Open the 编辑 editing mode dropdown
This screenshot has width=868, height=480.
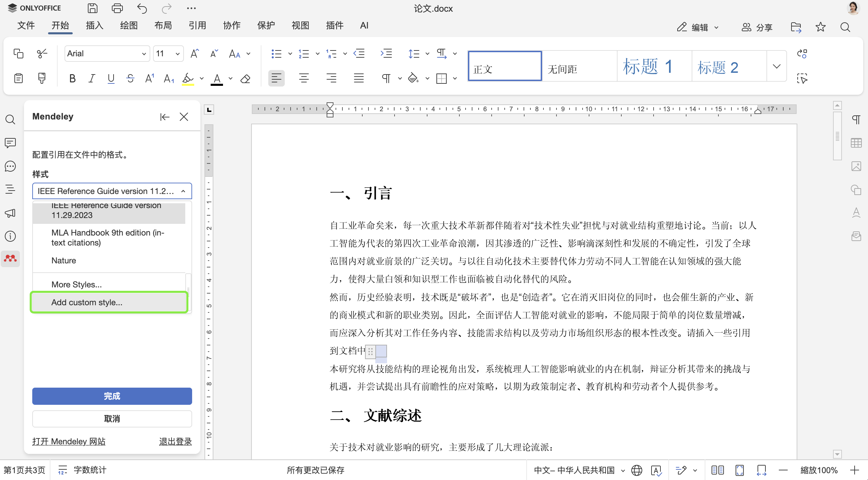click(698, 27)
